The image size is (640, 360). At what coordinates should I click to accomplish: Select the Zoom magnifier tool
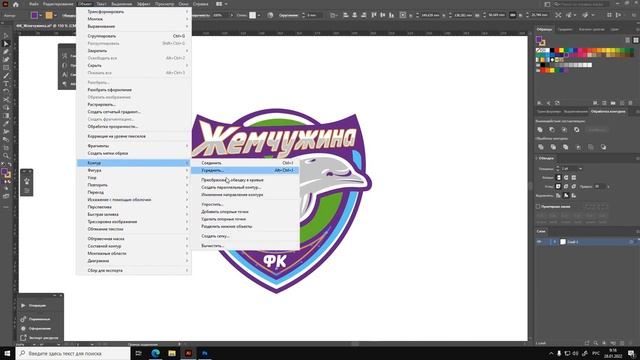(x=6, y=156)
